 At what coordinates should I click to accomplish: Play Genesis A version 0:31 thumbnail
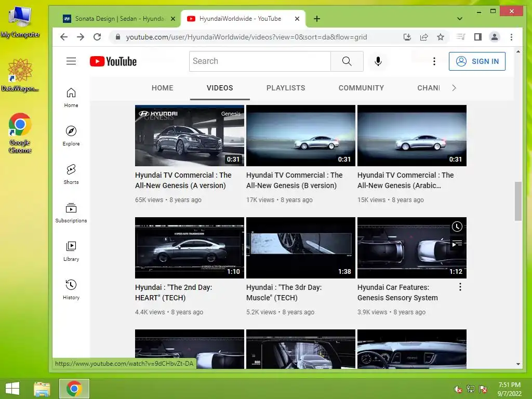point(189,136)
